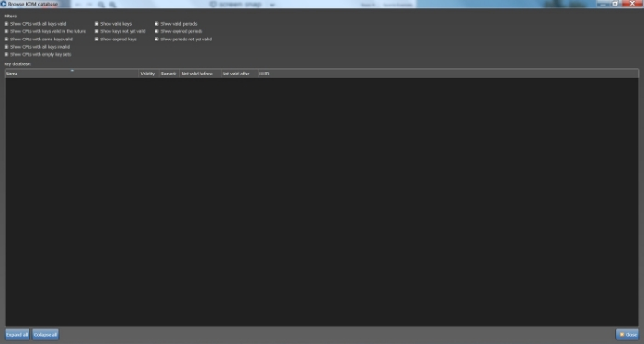This screenshot has width=644, height=344.
Task: Click the Collapse all button
Action: coord(46,335)
